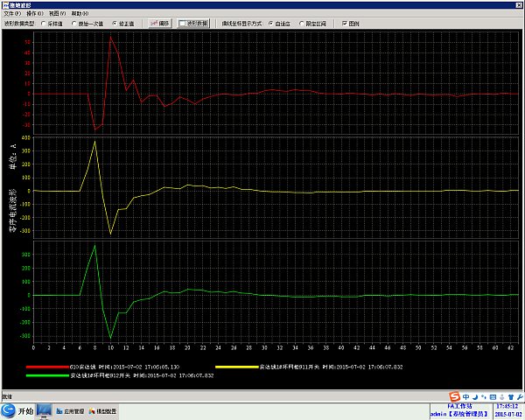The height and width of the screenshot is (420, 525).
Task: Uncheck the 图例 legend checkbox
Action: 345,24
